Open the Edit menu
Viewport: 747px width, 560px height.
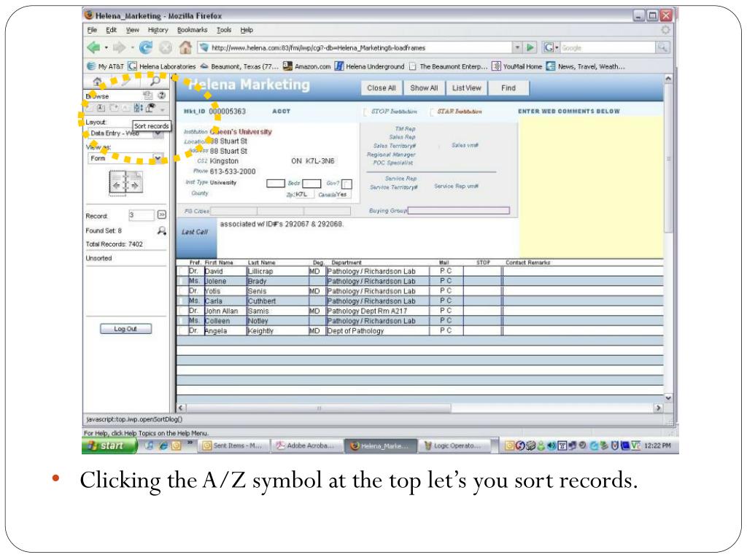pos(111,29)
